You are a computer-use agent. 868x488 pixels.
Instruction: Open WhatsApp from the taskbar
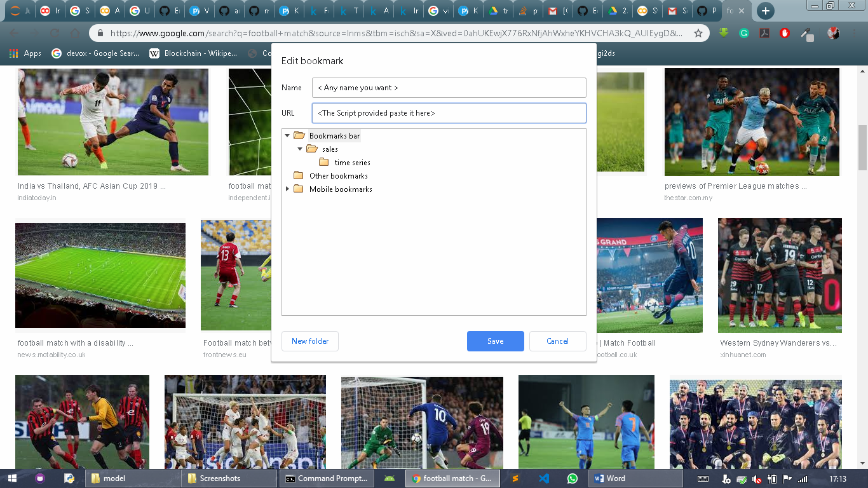click(x=572, y=478)
